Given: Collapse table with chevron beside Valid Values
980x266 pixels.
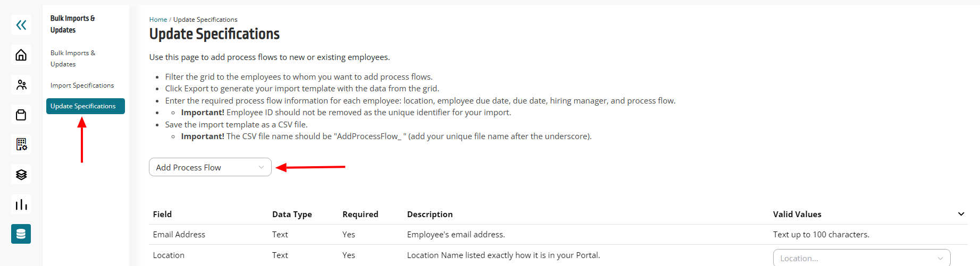Looking at the screenshot, I should [961, 214].
